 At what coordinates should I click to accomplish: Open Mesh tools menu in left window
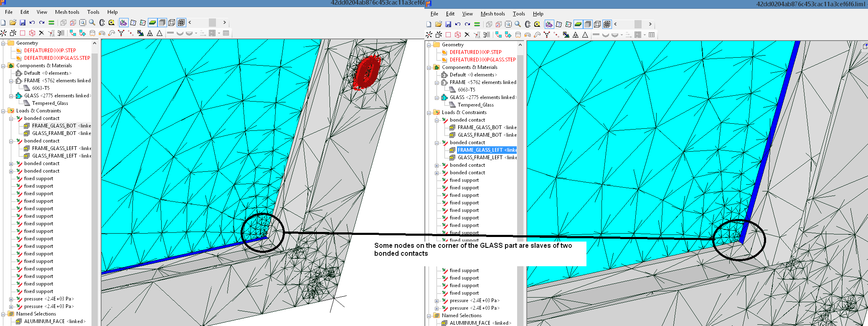coord(67,12)
